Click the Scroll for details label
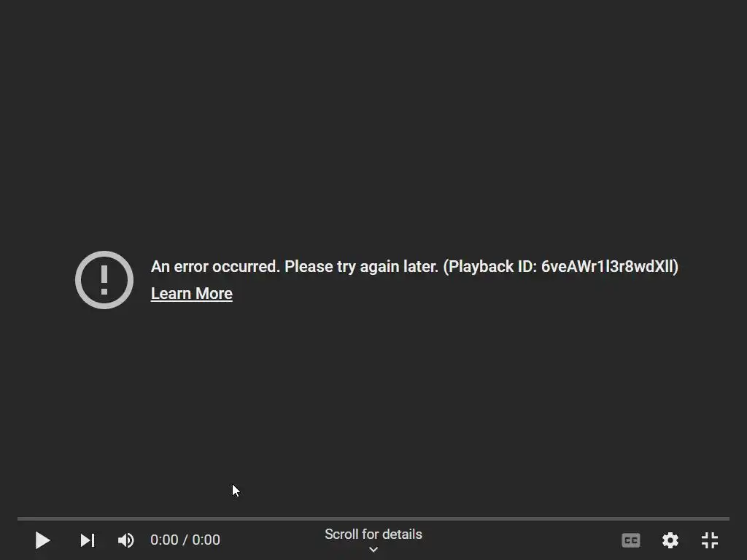This screenshot has height=560, width=747. point(373,534)
